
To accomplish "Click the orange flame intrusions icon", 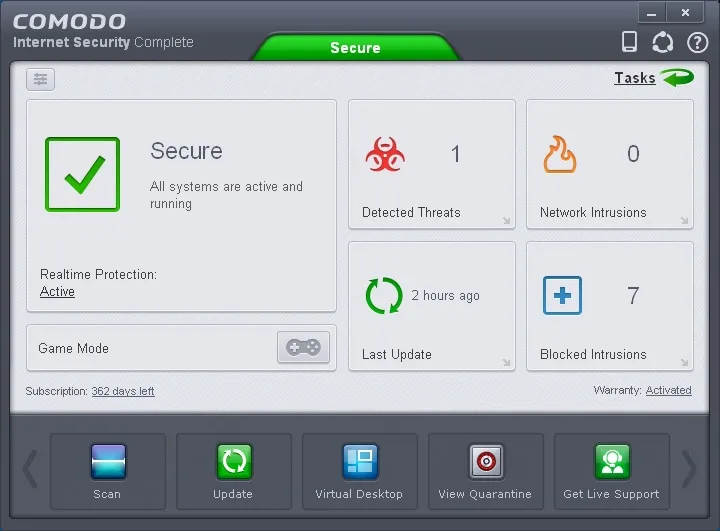I will [560, 154].
